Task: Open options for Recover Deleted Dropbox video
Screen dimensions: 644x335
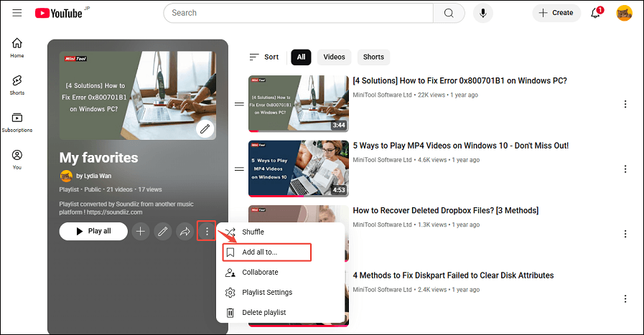Action: [x=625, y=234]
